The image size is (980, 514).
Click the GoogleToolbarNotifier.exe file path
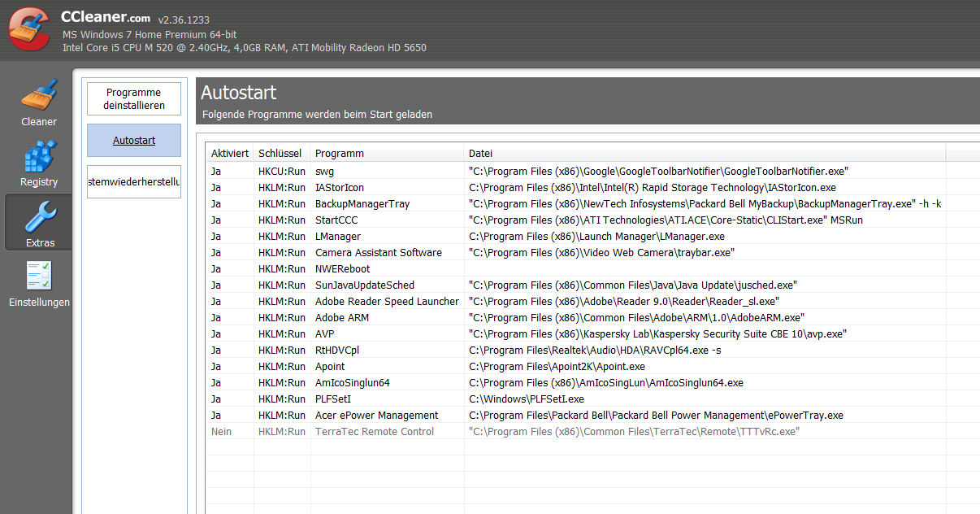click(658, 172)
